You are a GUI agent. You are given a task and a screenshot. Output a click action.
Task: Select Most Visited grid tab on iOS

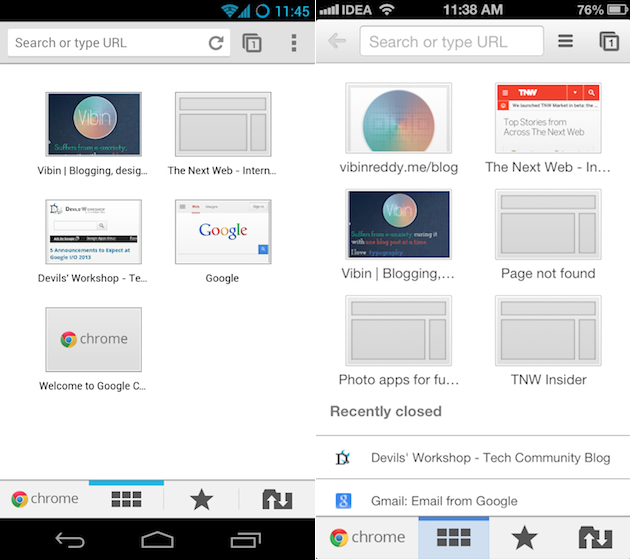pyautogui.click(x=454, y=538)
